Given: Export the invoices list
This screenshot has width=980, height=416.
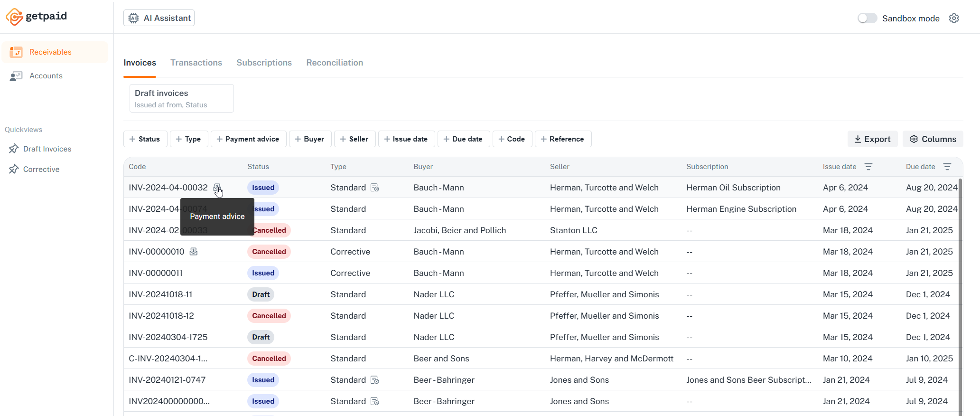Looking at the screenshot, I should [872, 139].
